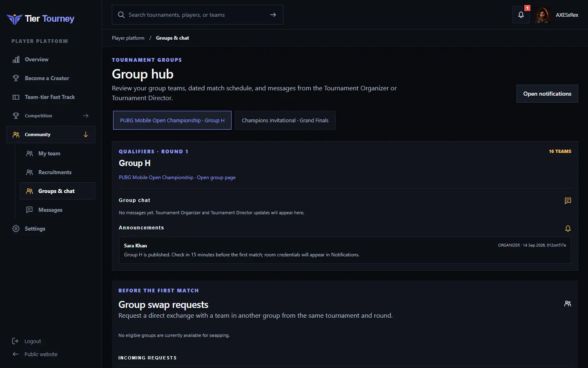Click the Team-tier Fast Track ticket icon
Screen dimensions: 588x368
point(16,97)
